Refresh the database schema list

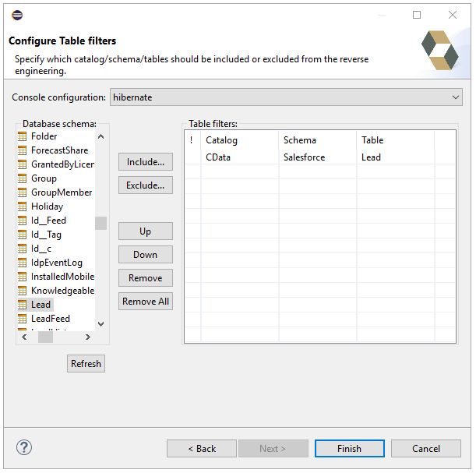point(86,364)
